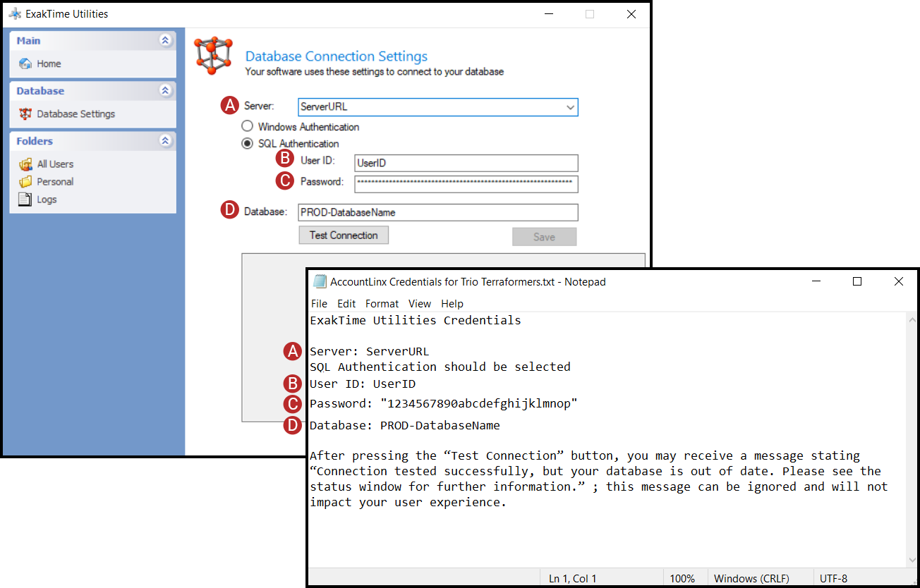Open the File menu in Notepad

coord(319,304)
